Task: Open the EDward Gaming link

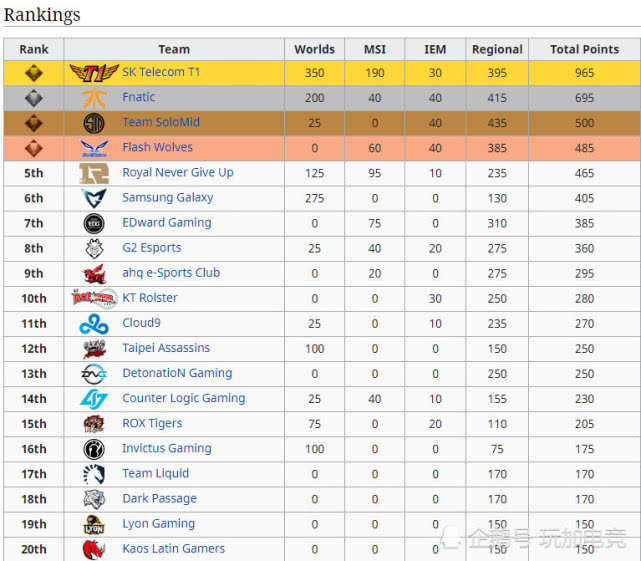Action: tap(167, 222)
